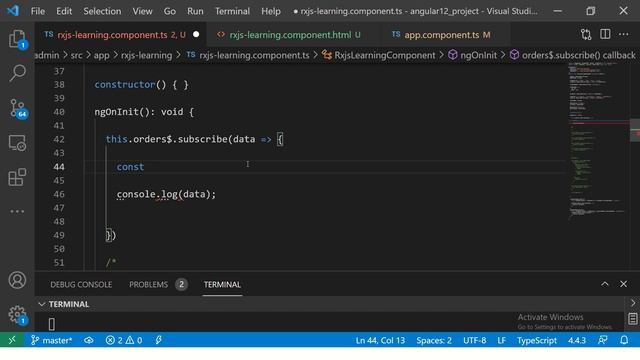The image size is (640, 360).
Task: Click LF end of line setting
Action: (502, 340)
